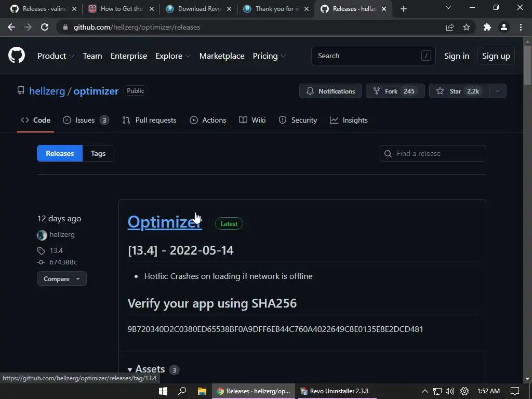Screen dimensions: 532x399
Task: Open the Insights tab
Action: 349,120
